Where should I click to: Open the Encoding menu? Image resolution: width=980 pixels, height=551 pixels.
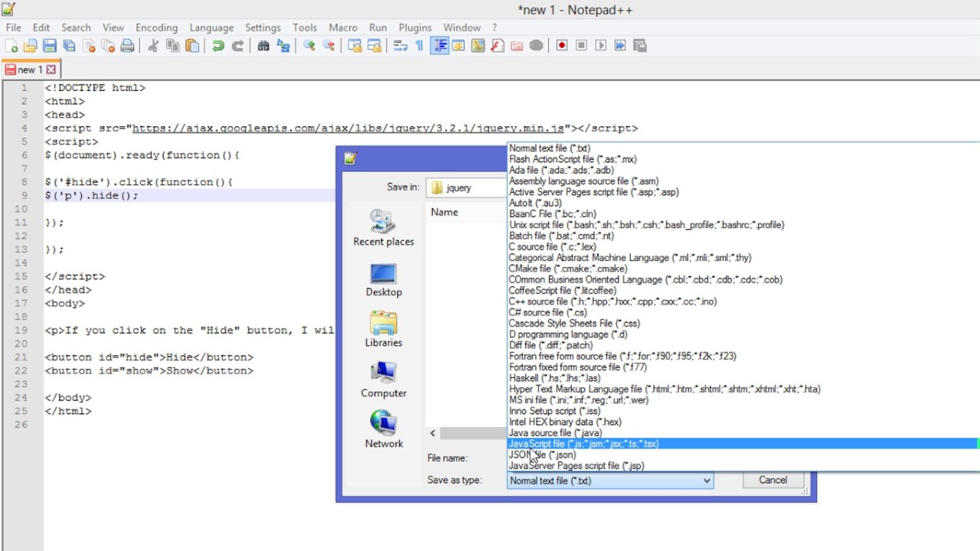pyautogui.click(x=156, y=28)
